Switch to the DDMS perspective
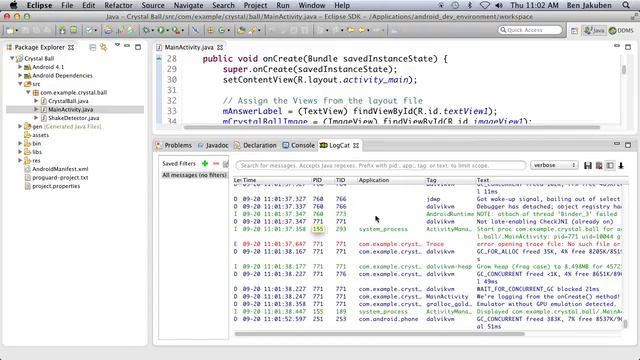 tap(621, 31)
